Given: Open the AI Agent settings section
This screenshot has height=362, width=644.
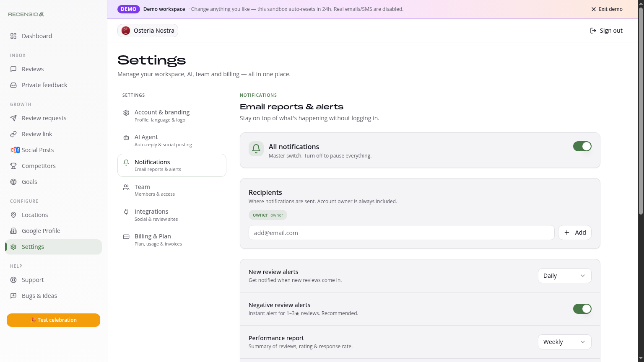Looking at the screenshot, I should pyautogui.click(x=172, y=140).
